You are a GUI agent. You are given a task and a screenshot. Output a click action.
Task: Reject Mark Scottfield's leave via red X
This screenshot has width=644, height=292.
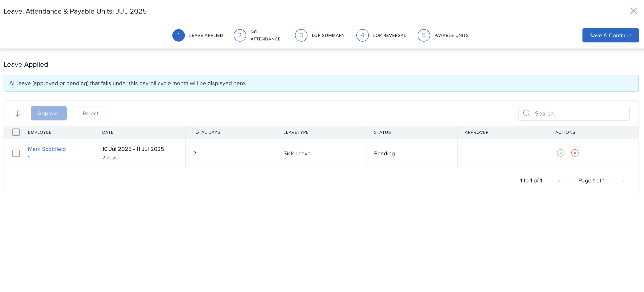575,153
